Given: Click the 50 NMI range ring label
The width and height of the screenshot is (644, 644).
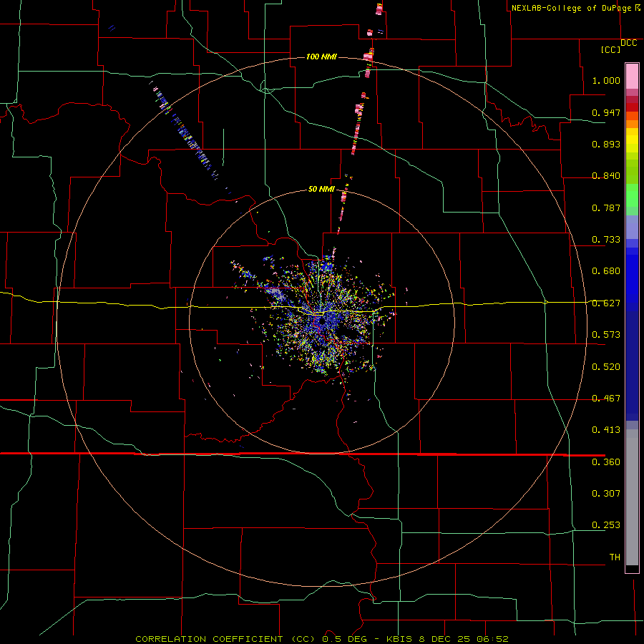Looking at the screenshot, I should point(321,189).
